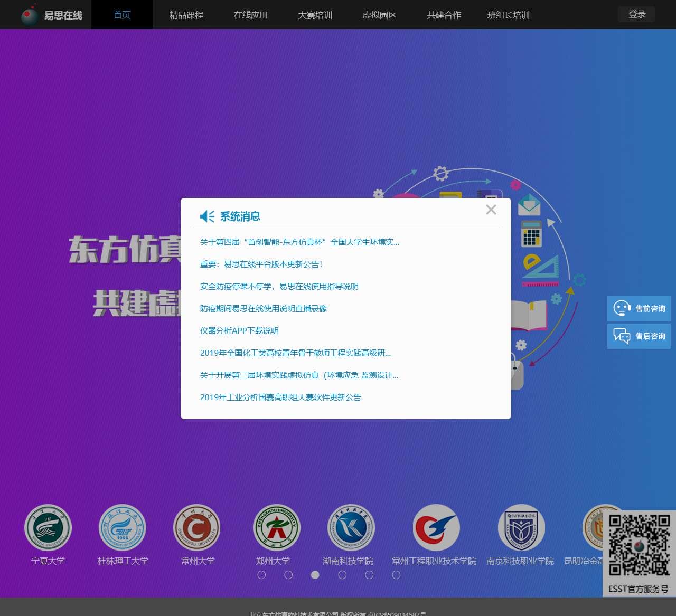Click the 常州工程职业技术学院 text label

tap(434, 561)
